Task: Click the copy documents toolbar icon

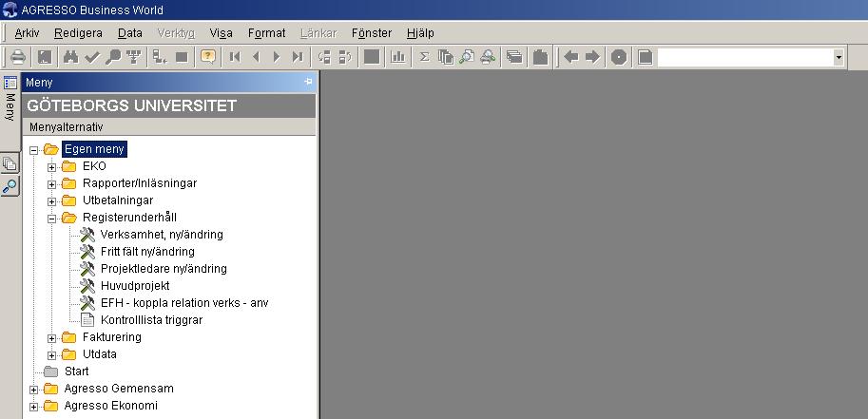Action: [446, 57]
